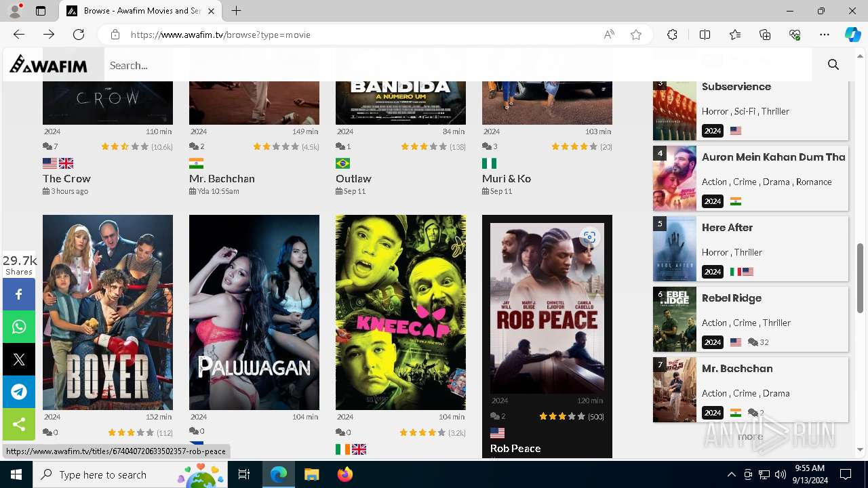Click Muri & Ko star rating
This screenshot has width=868, height=488.
pyautogui.click(x=574, y=146)
